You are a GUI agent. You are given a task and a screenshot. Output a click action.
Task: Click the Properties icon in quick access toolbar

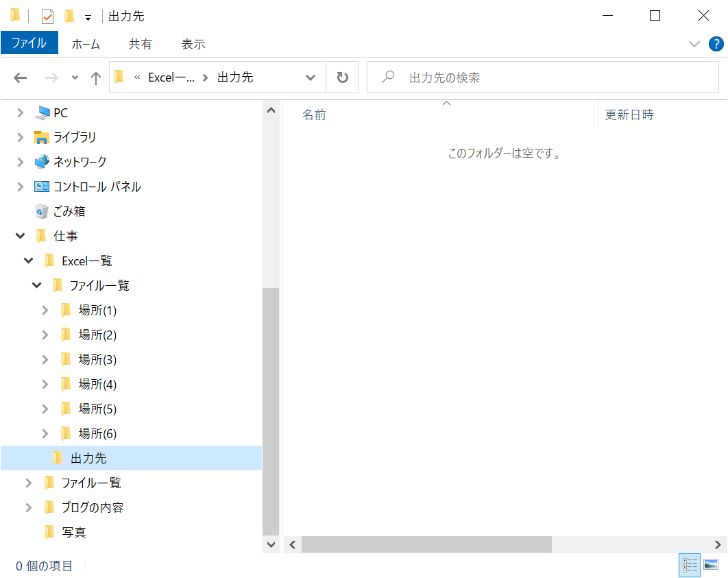pyautogui.click(x=47, y=16)
